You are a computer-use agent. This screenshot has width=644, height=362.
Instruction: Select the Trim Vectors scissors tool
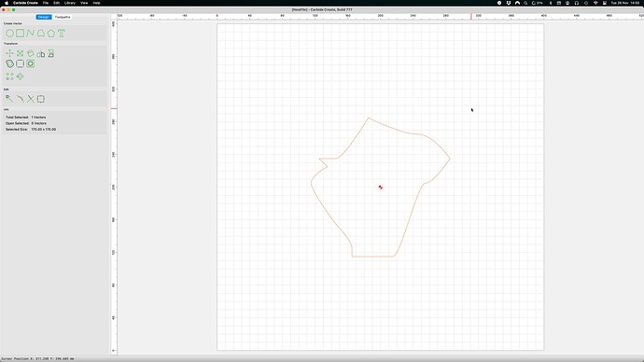click(31, 99)
